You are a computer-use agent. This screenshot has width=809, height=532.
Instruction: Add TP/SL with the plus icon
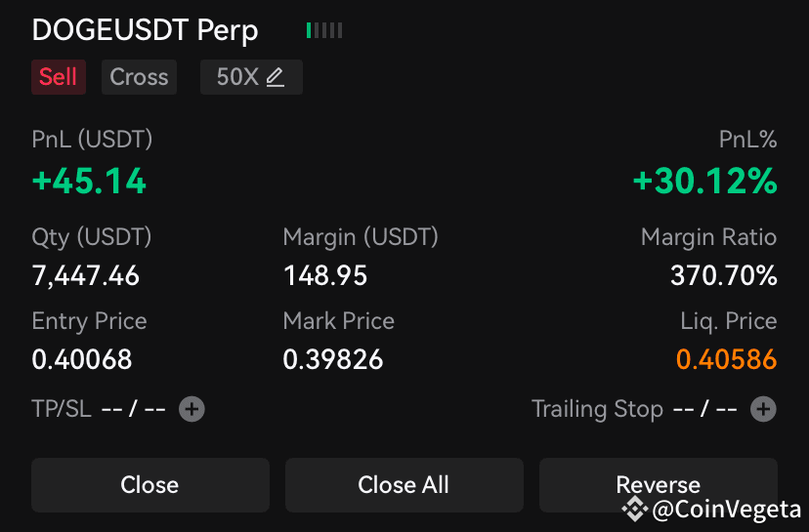[x=192, y=409]
